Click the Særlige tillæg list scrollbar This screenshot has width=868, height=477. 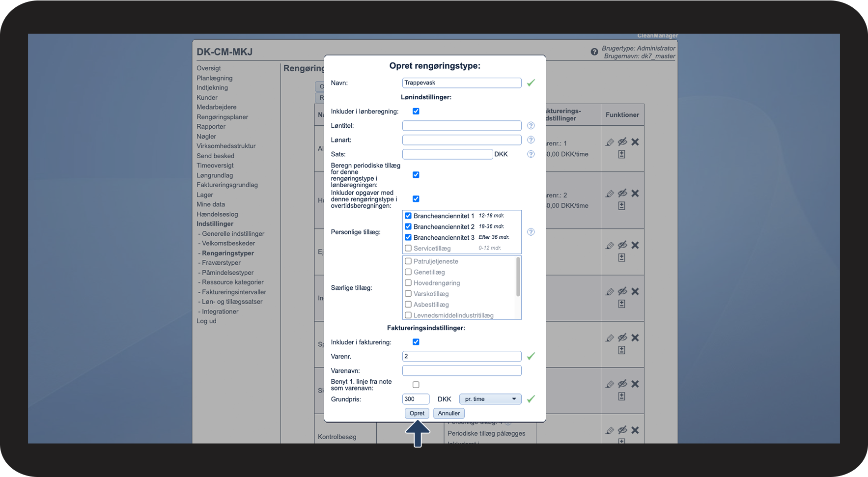click(x=518, y=278)
